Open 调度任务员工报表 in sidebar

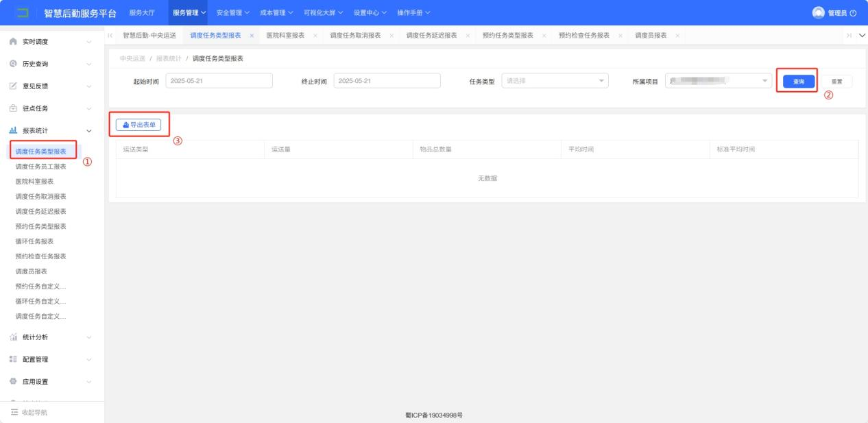41,167
